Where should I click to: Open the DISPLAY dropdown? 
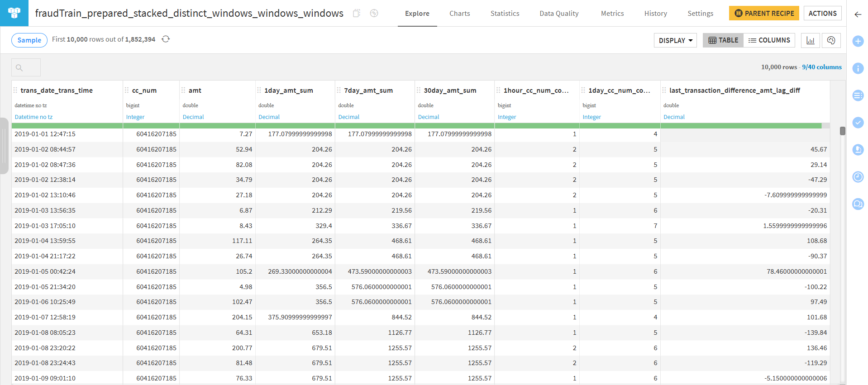(x=675, y=40)
